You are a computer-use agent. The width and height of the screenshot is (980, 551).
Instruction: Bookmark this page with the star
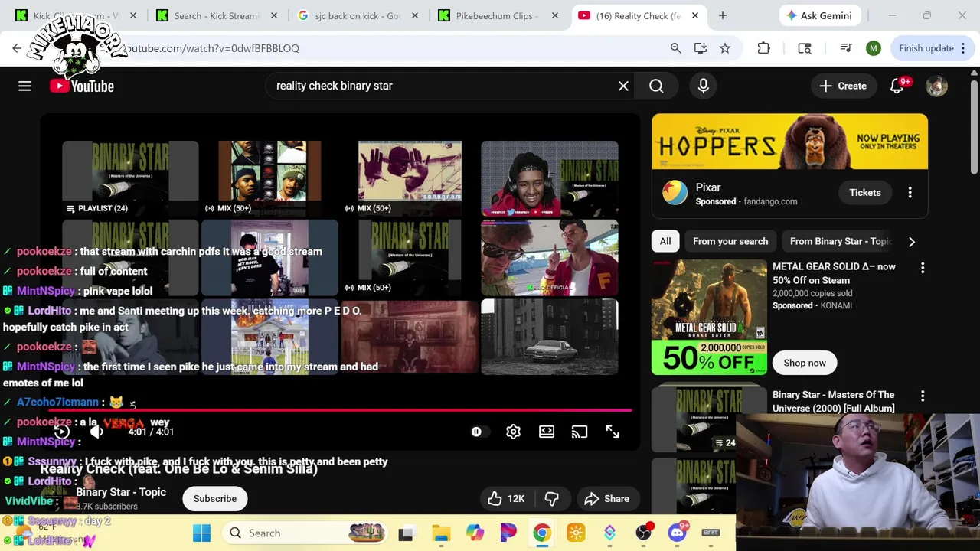pyautogui.click(x=724, y=48)
